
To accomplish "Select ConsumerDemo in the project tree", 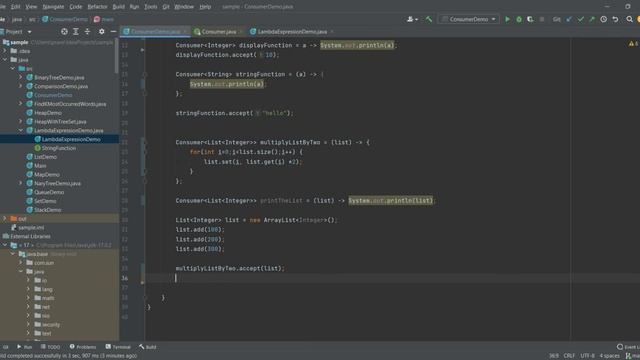I will tap(53, 95).
